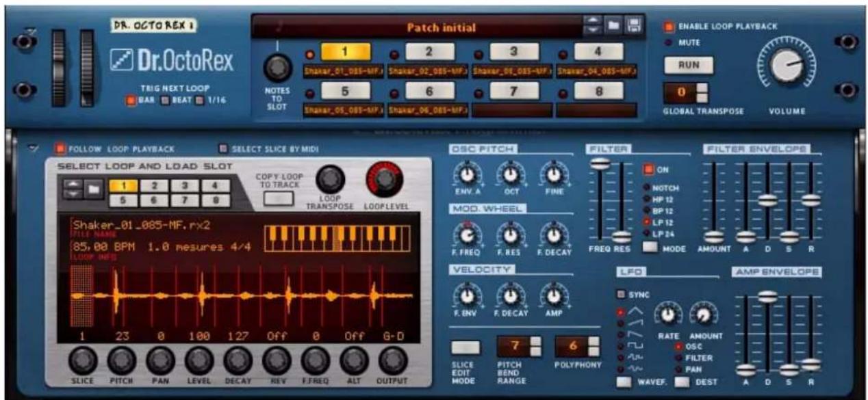This screenshot has width=868, height=400.
Task: Click the Loop Transpose knob
Action: click(331, 178)
